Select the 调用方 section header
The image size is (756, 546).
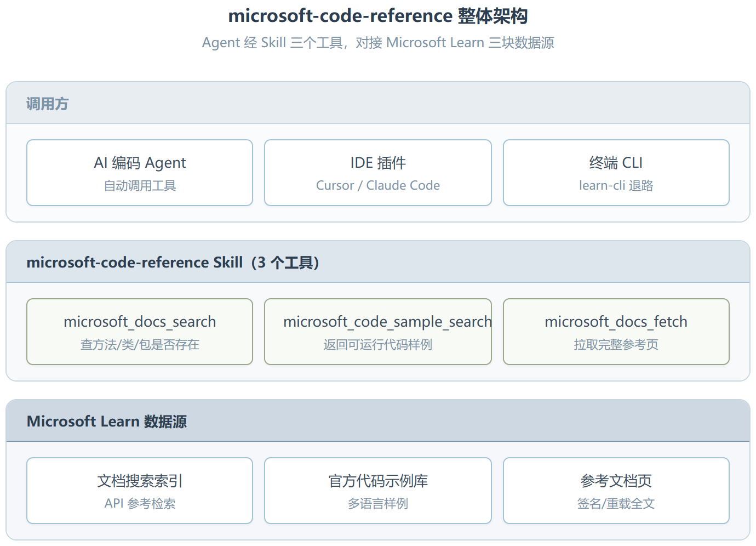tap(378, 103)
